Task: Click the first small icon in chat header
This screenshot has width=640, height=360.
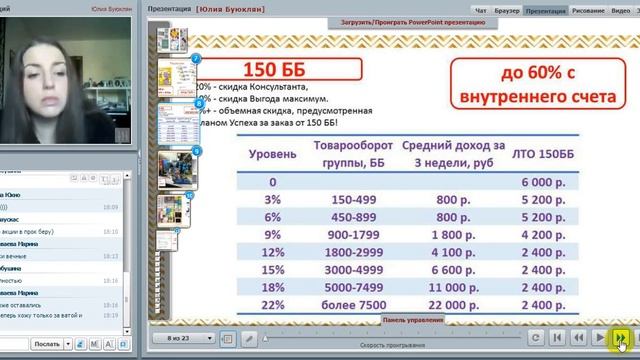Action: (x=74, y=178)
